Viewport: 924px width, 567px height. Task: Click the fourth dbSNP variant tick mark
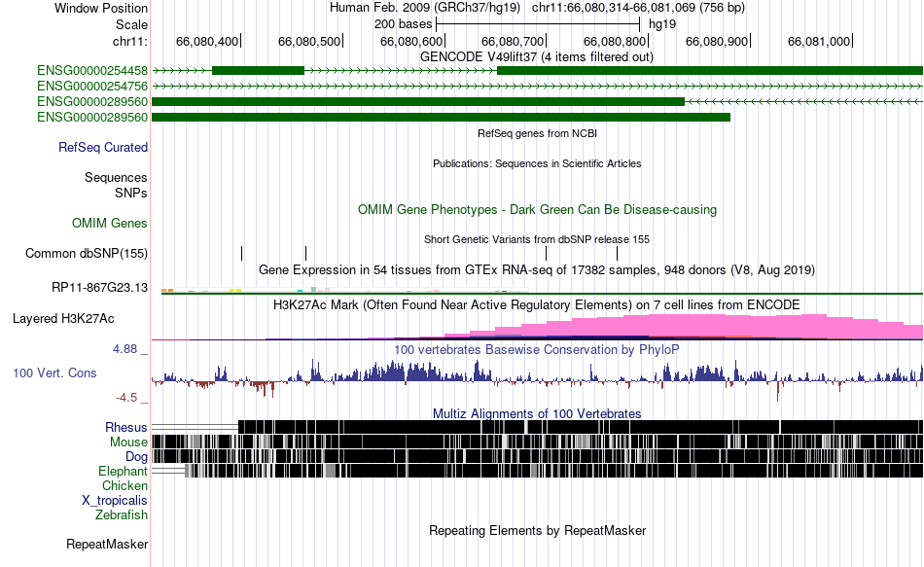pyautogui.click(x=617, y=254)
